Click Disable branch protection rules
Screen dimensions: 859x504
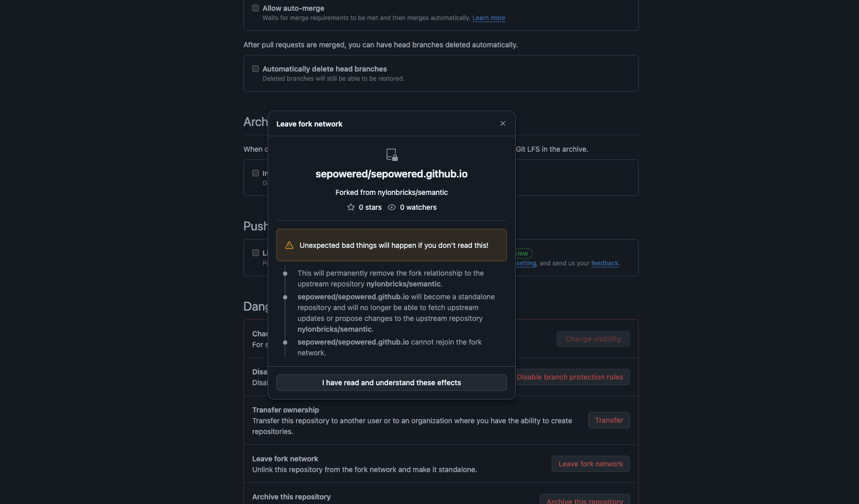coord(570,376)
